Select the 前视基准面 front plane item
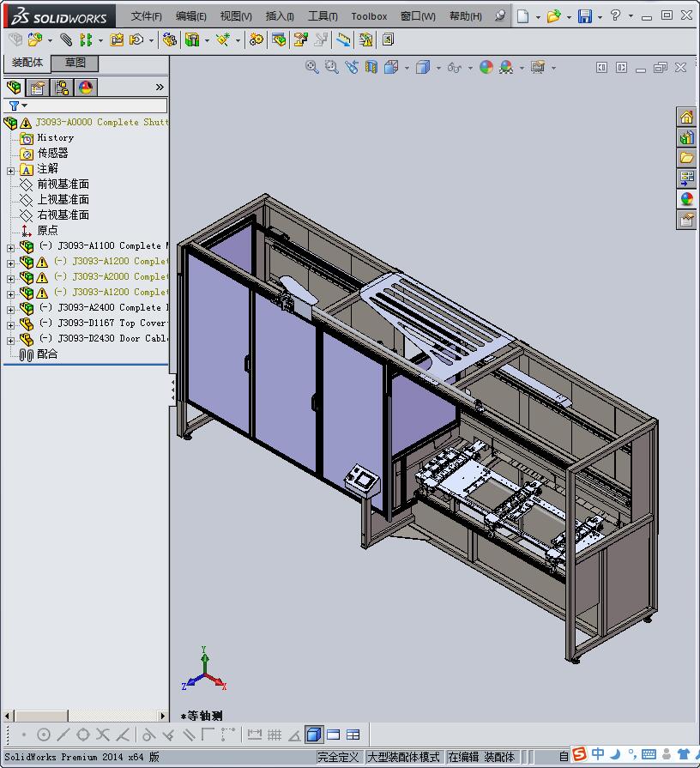Image resolution: width=700 pixels, height=768 pixels. tap(63, 184)
